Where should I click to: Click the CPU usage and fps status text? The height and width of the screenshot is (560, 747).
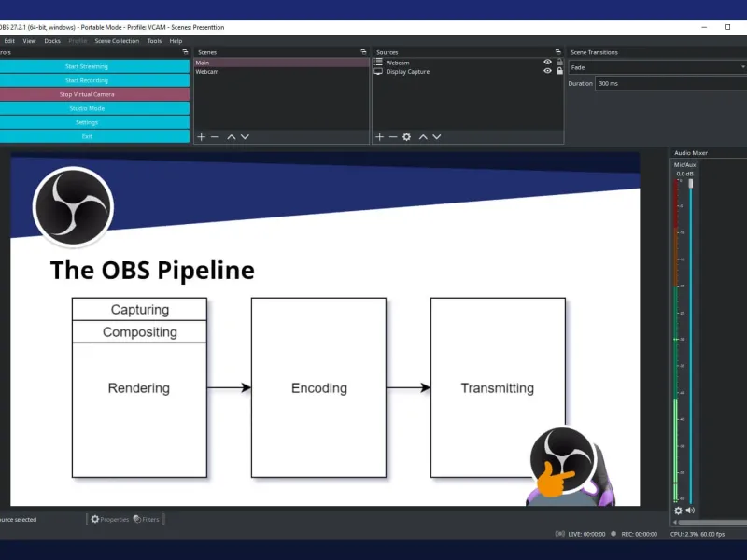pyautogui.click(x=698, y=534)
